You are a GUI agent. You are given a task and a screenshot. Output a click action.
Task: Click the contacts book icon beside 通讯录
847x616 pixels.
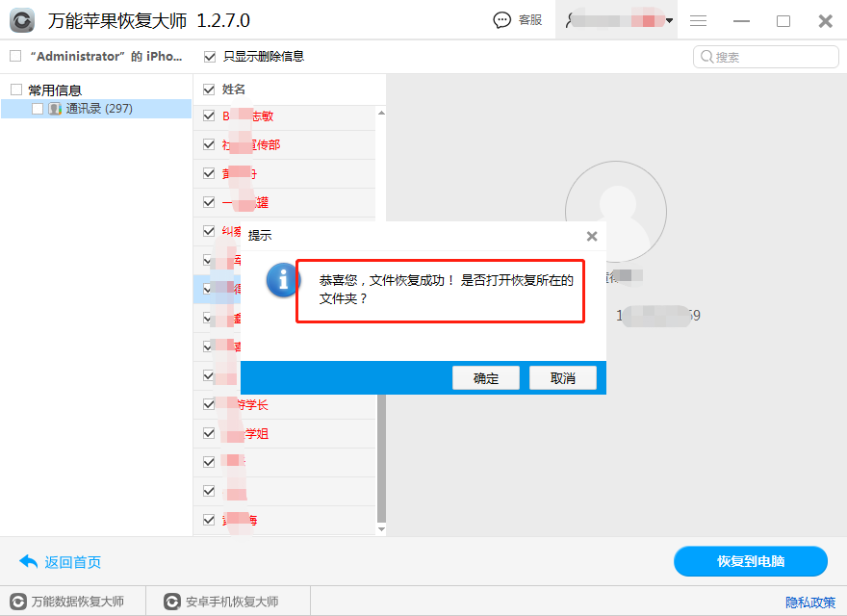click(55, 109)
